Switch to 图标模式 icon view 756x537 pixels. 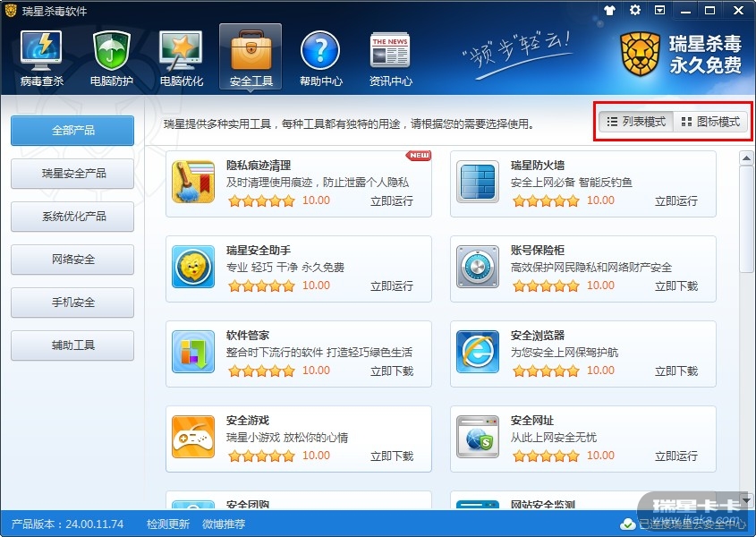point(710,122)
